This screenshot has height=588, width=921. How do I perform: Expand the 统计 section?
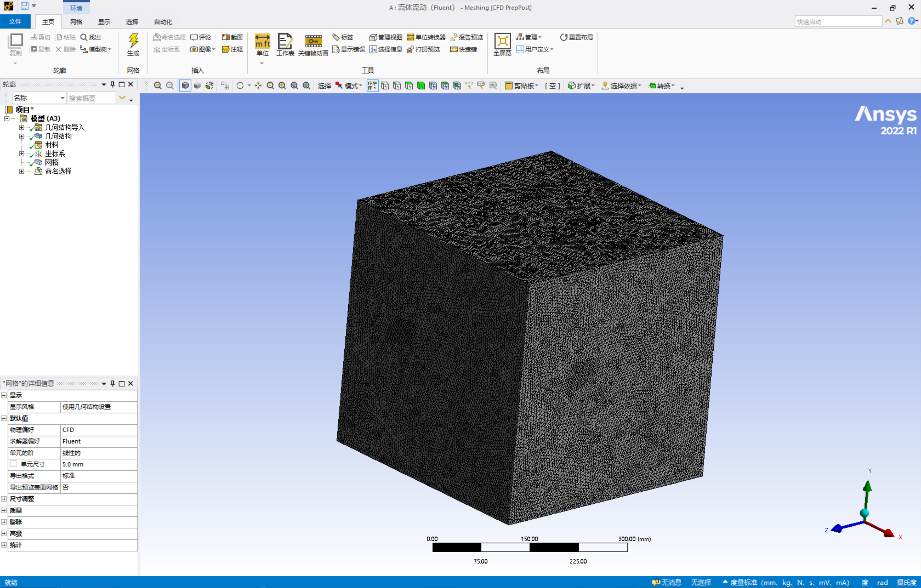click(x=4, y=545)
